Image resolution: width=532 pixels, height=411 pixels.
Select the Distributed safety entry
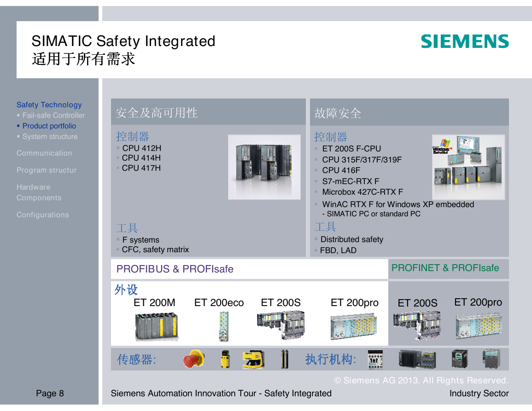(x=352, y=239)
